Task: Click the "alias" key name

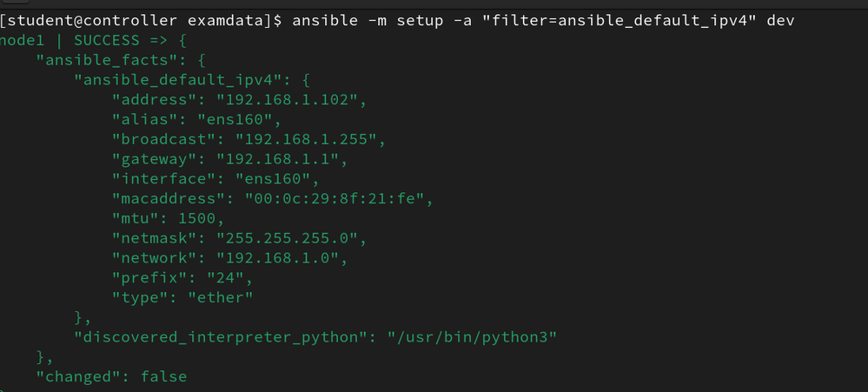Action: 144,120
